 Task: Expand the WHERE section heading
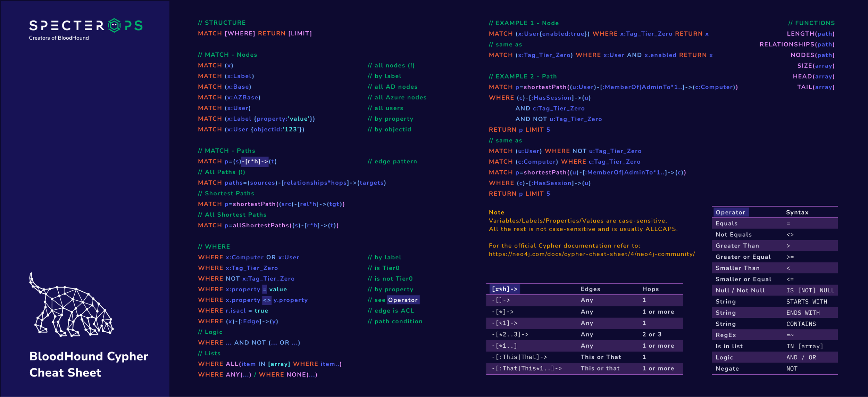(214, 246)
